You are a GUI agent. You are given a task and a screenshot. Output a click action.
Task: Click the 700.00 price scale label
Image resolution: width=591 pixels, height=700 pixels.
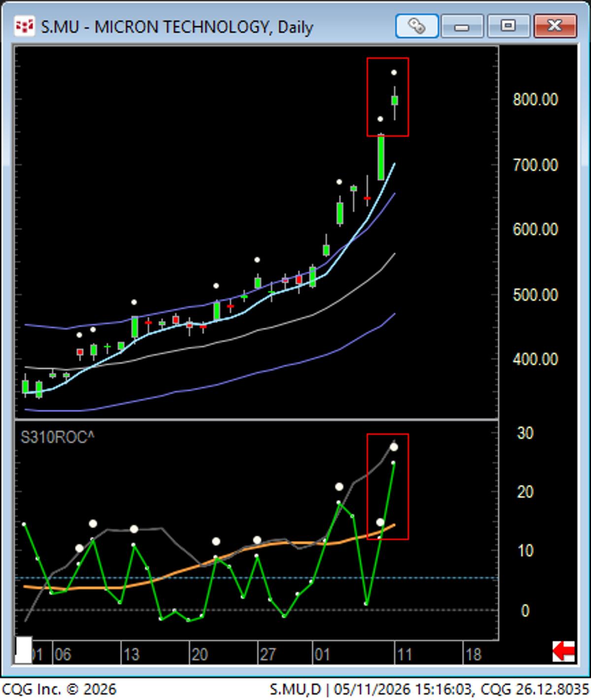[x=535, y=165]
